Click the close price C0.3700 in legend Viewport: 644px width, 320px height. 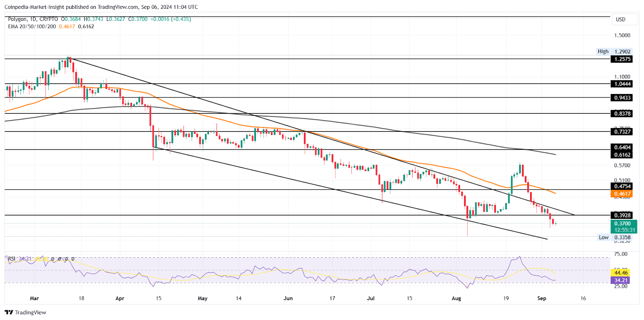[138, 19]
